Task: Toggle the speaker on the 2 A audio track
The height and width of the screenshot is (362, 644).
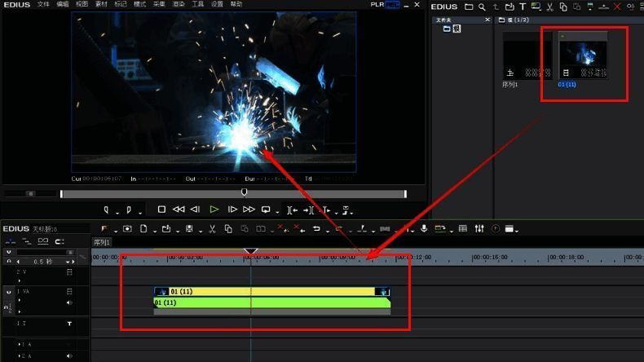Action: pos(69,356)
